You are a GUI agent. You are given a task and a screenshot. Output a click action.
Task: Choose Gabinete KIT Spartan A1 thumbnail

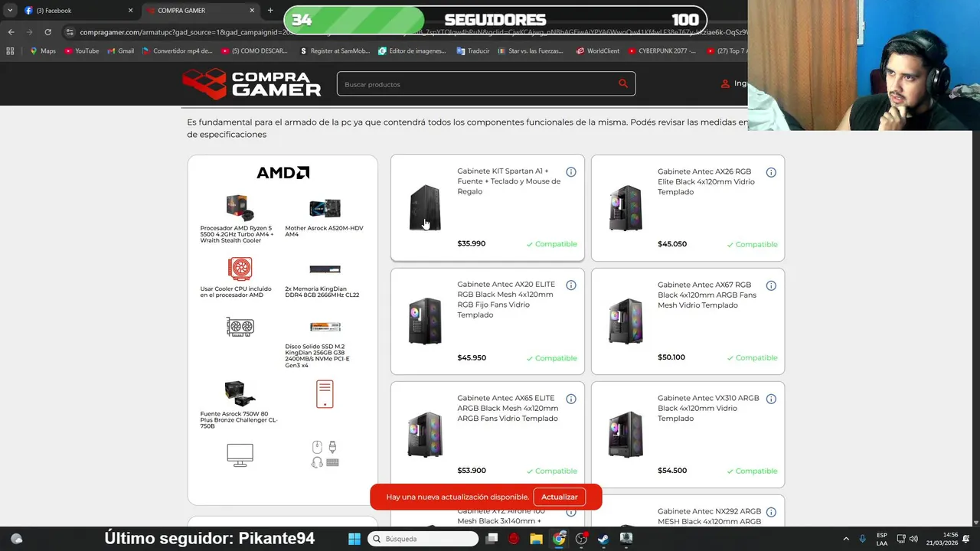click(x=425, y=207)
